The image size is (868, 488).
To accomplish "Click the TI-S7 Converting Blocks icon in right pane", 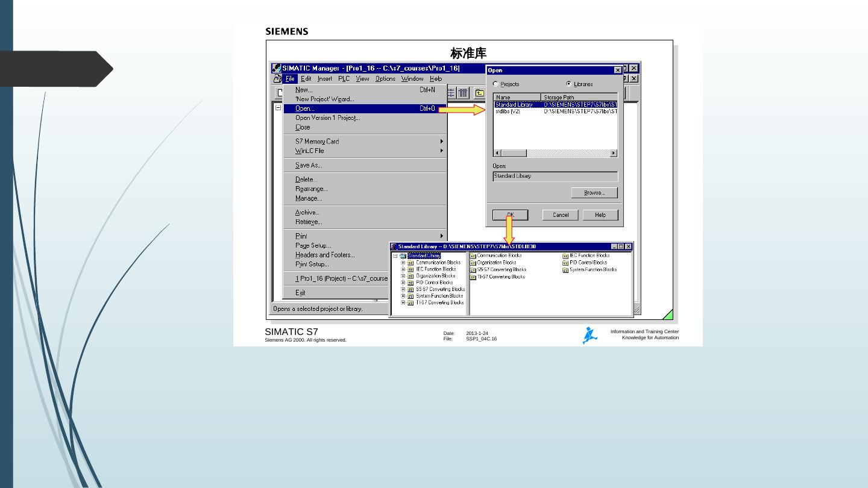I will pos(473,277).
